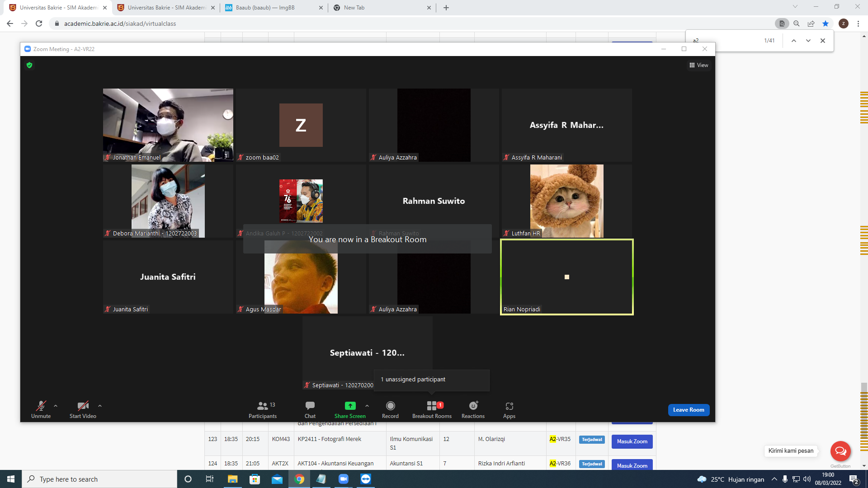
Task: Select Rian Nopriadi's highlighted tile
Action: point(567,277)
